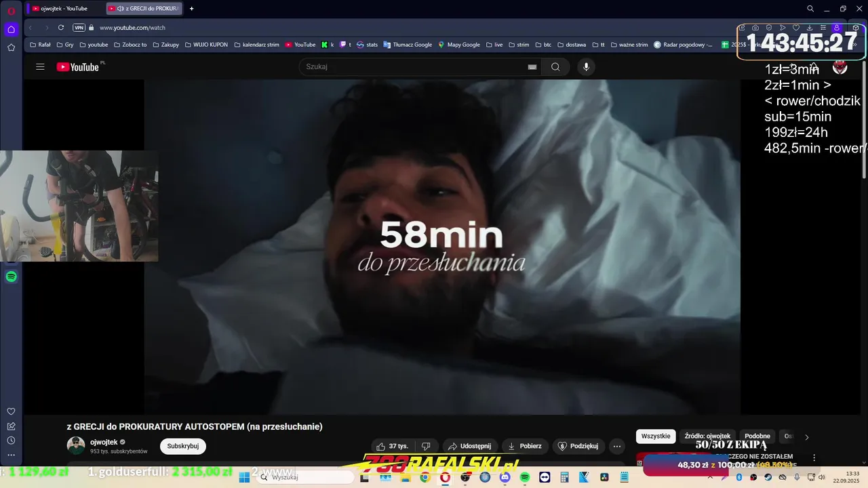Open the Opera main menu logo
This screenshot has width=868, height=488.
11,10
